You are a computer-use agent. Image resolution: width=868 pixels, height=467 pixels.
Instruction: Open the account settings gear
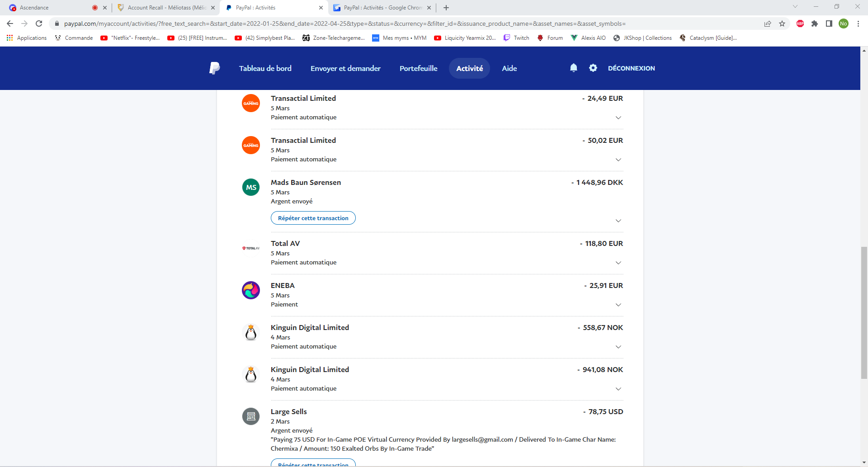click(593, 68)
